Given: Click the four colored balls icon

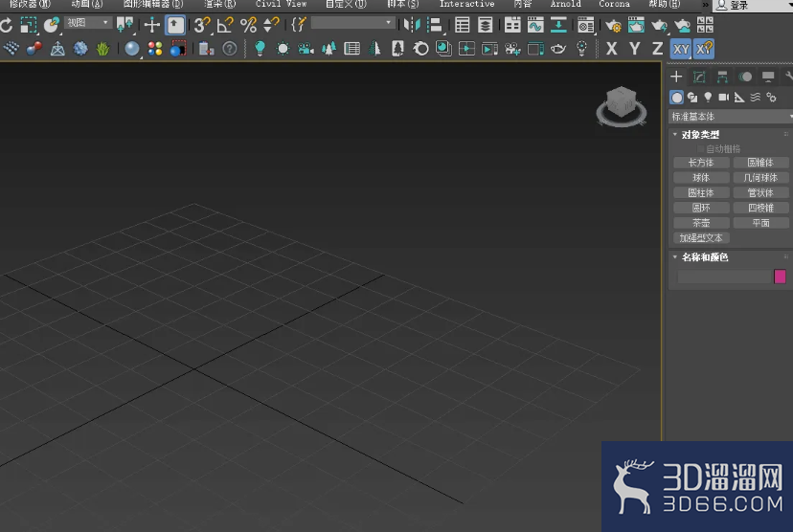Looking at the screenshot, I should [x=155, y=49].
